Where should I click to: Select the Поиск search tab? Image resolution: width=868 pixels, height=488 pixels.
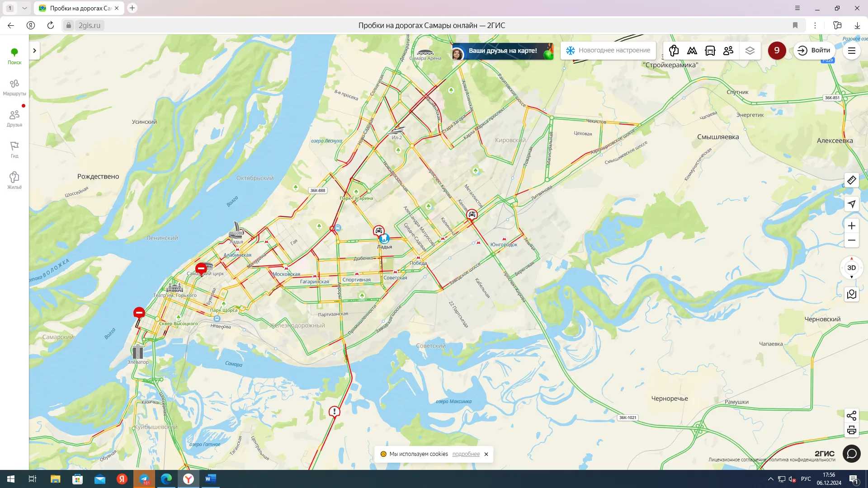click(14, 56)
